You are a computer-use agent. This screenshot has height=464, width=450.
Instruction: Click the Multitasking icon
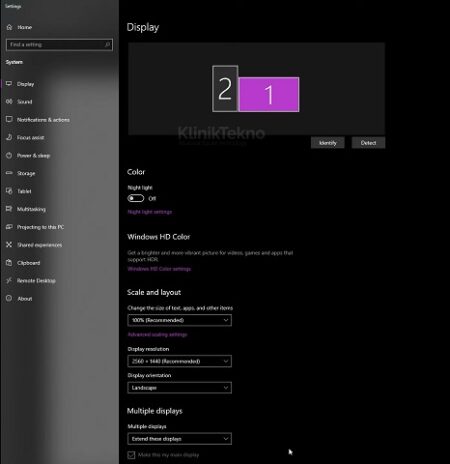(x=9, y=209)
